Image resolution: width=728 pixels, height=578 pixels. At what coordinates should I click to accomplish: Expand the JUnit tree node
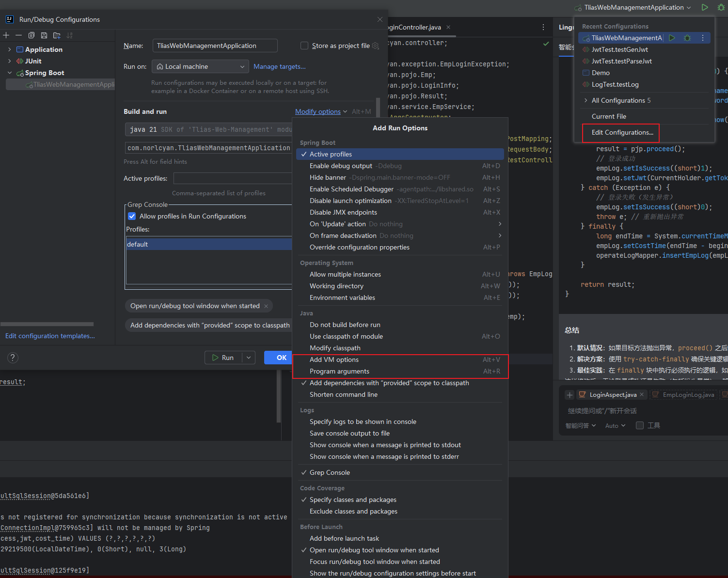click(9, 61)
